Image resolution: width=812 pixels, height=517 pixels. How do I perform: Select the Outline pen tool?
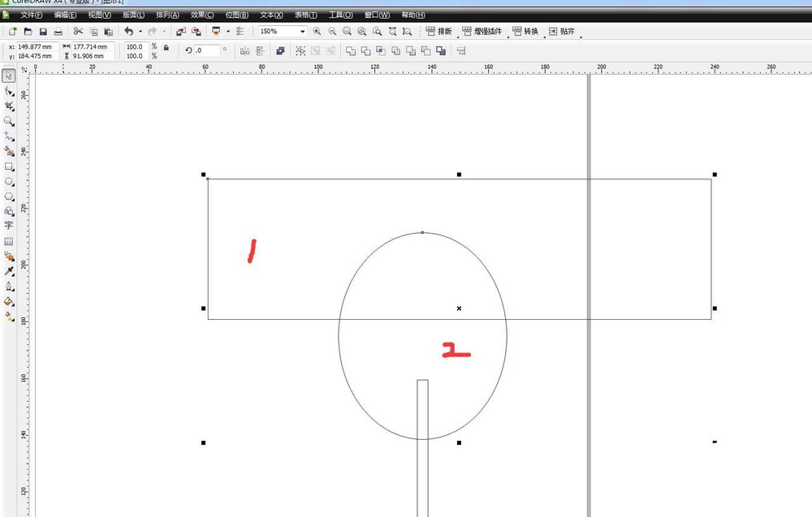click(x=9, y=287)
